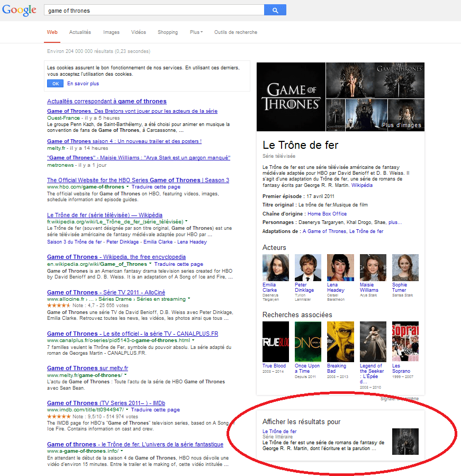Screen dimensions: 461x476
Task: Click the En savoir plus link
Action: [x=83, y=84]
